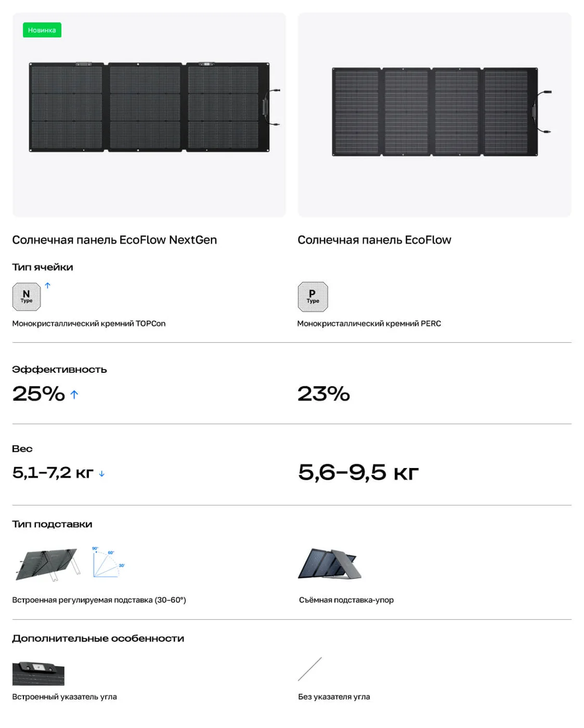Click the N Type cell icon
Screen dimensions: 584x728
pos(27,297)
